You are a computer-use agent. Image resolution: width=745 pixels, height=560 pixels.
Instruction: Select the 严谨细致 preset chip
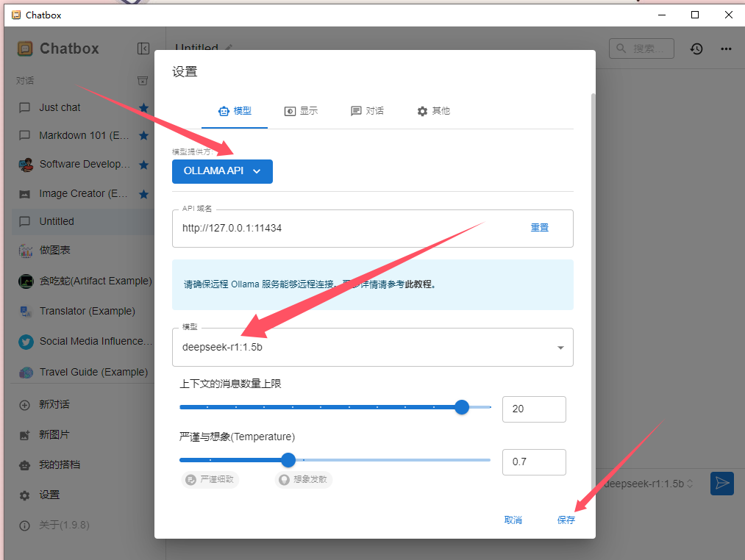point(210,480)
